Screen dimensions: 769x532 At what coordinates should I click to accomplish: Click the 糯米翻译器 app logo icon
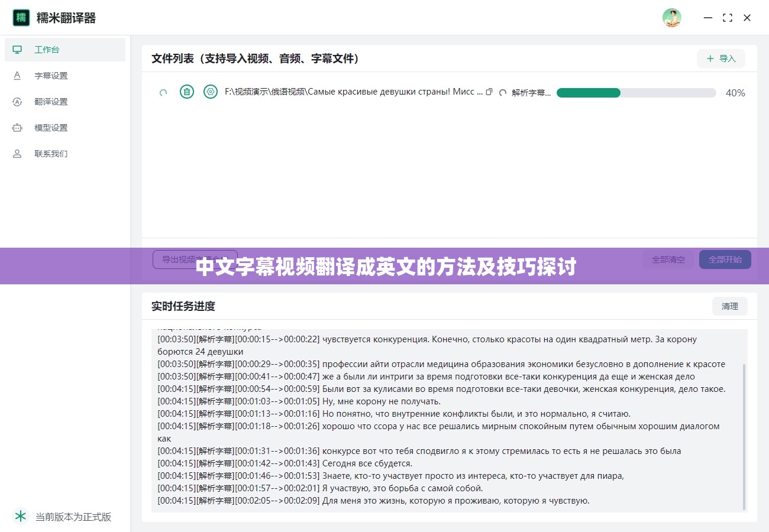coord(21,18)
